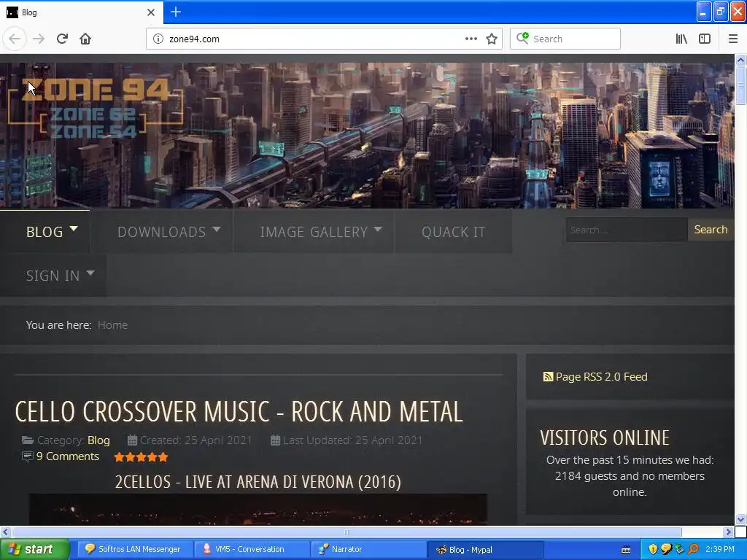The height and width of the screenshot is (560, 747).
Task: Focus the browser Search box
Action: (x=565, y=39)
